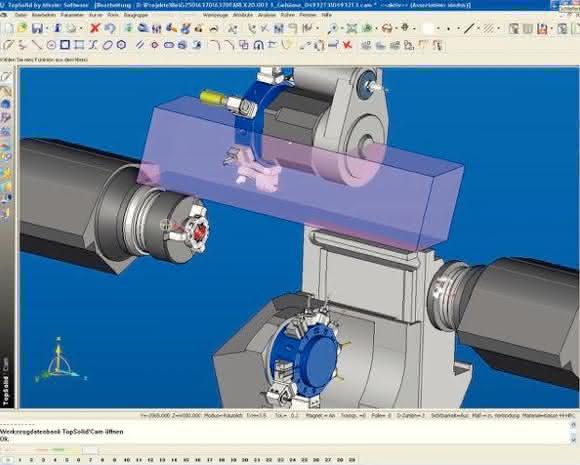Click the Folie= 0 status bar entry
580x465 pixels.
tap(381, 415)
